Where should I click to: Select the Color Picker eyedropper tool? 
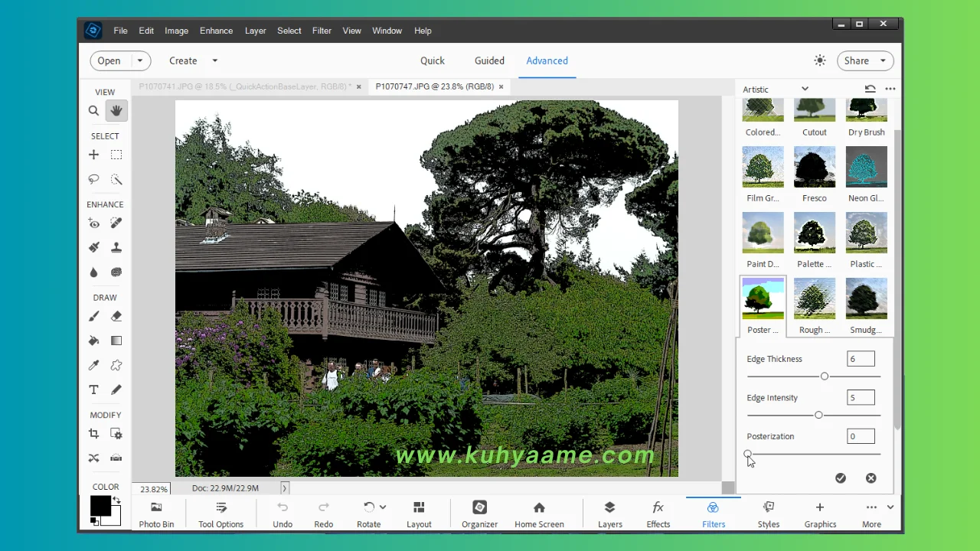coord(93,365)
